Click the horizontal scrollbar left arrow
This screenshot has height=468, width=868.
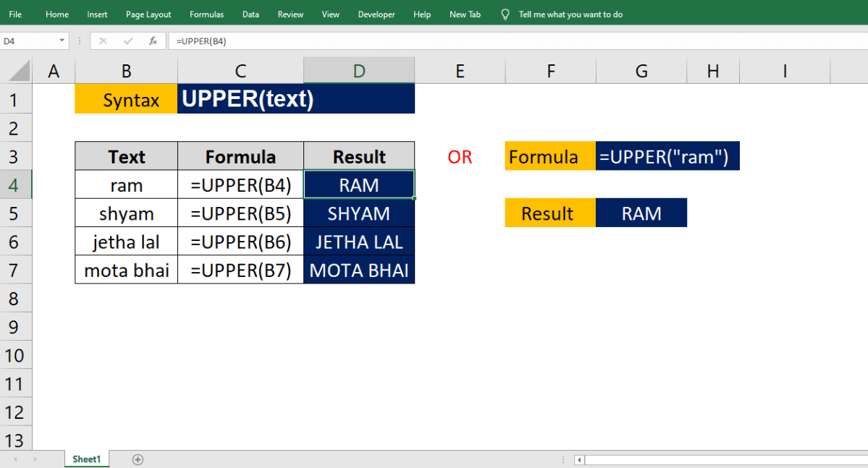click(579, 459)
